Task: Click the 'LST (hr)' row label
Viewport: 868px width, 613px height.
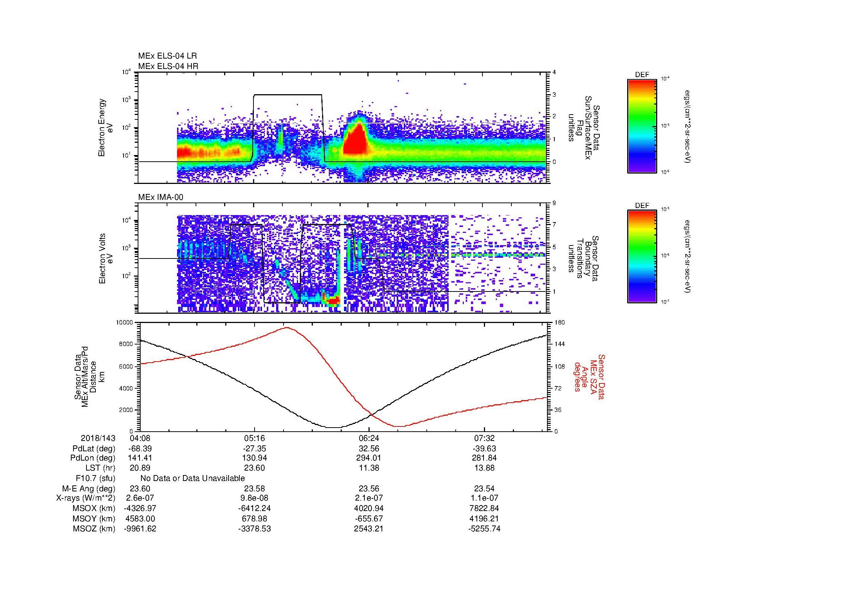Action: click(100, 468)
